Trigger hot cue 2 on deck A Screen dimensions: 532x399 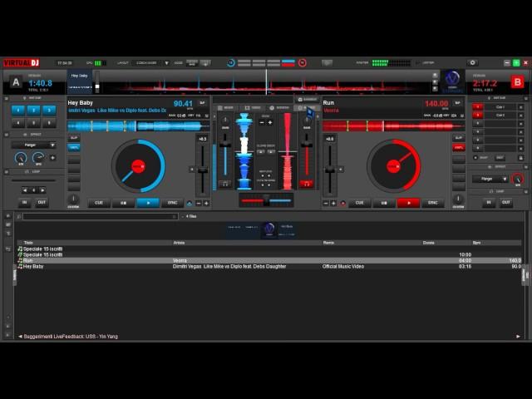coord(33,111)
